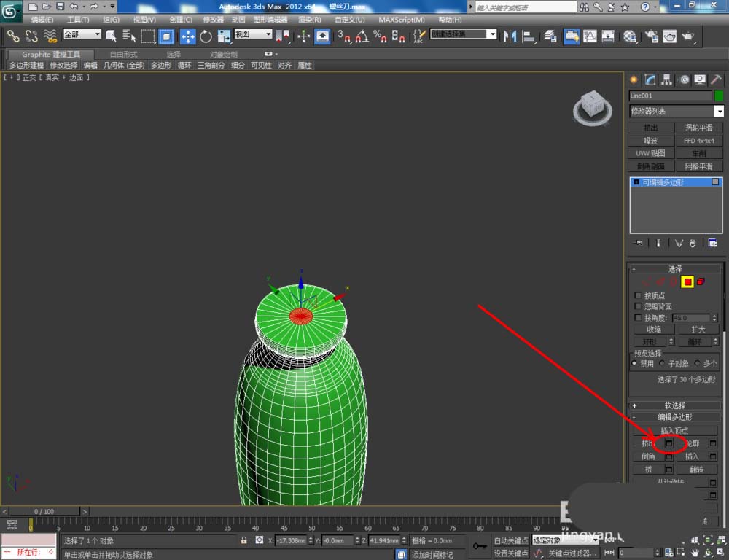
Task: Toggle Spinner Snap
Action: click(398, 36)
